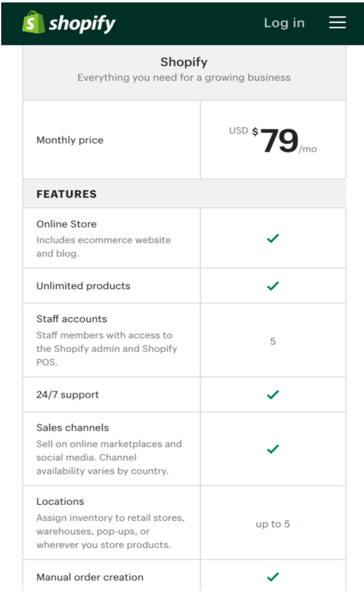Click the Manual order creation label
This screenshot has width=364, height=613.
[x=90, y=577]
